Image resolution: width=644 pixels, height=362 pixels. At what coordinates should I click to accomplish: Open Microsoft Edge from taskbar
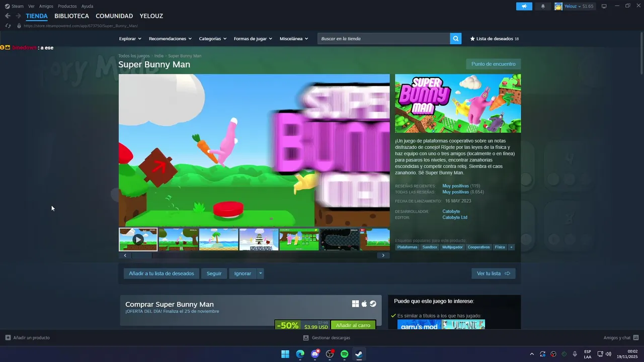tap(300, 354)
